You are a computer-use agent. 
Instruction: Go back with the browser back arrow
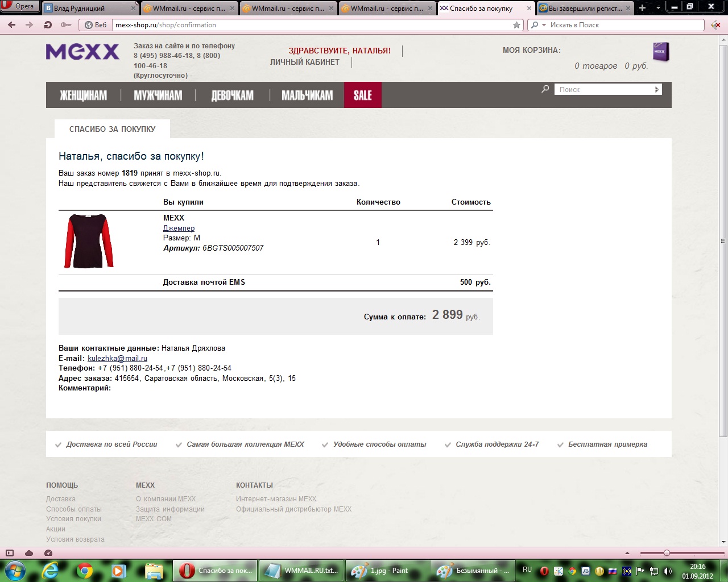(x=12, y=25)
